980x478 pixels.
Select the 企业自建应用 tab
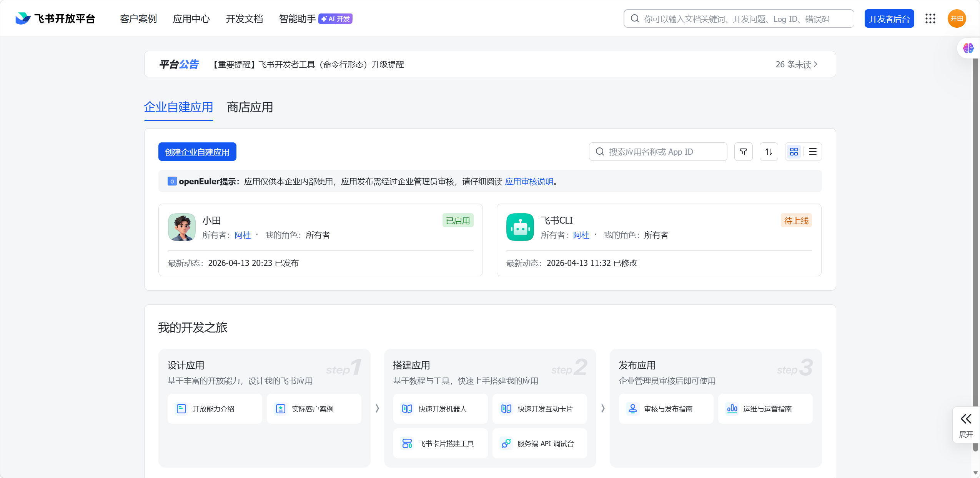point(178,107)
